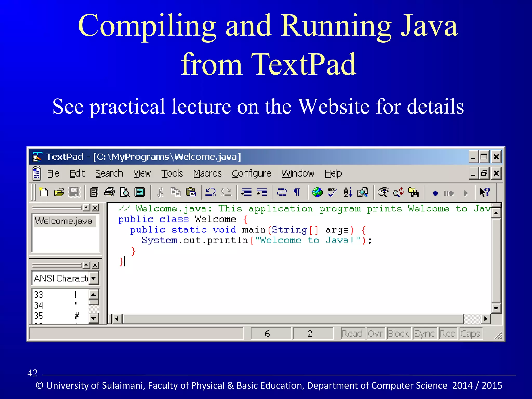Click the Page Setup icon

tap(140, 192)
